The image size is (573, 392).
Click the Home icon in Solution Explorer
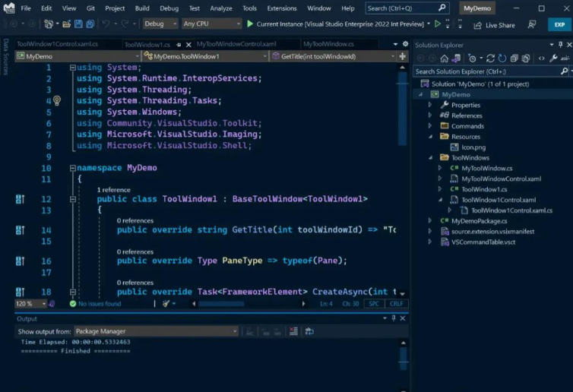point(444,58)
